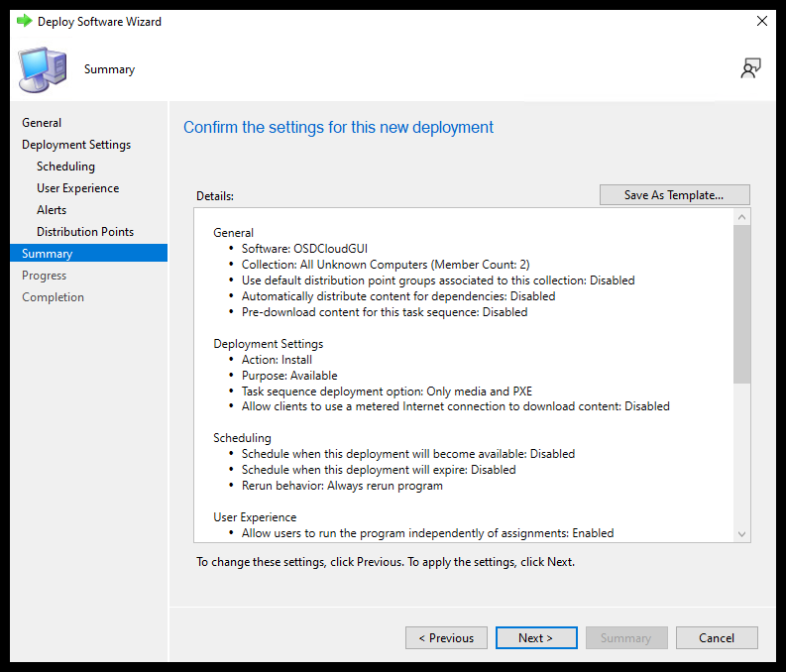Viewport: 786px width, 672px height.
Task: Click the Purpose: Available line in details
Action: (x=289, y=376)
